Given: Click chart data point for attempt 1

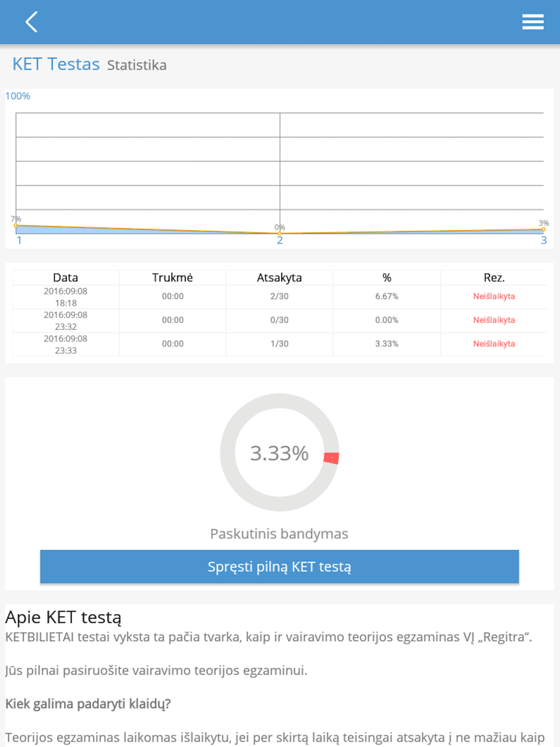Looking at the screenshot, I should (x=16, y=226).
